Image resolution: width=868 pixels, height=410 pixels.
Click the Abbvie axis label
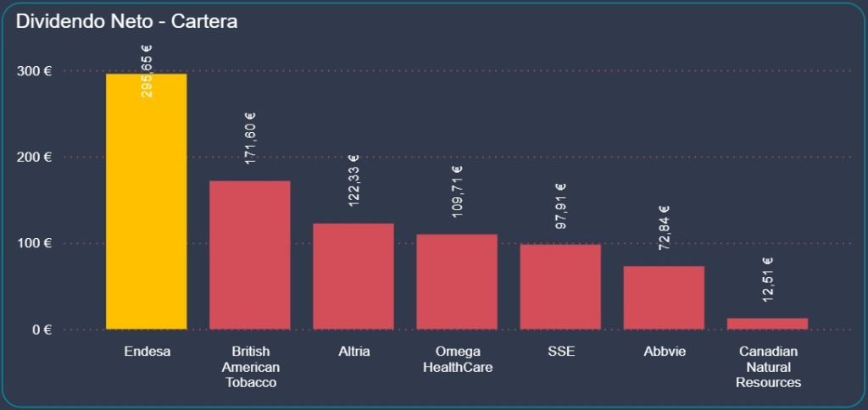click(664, 352)
